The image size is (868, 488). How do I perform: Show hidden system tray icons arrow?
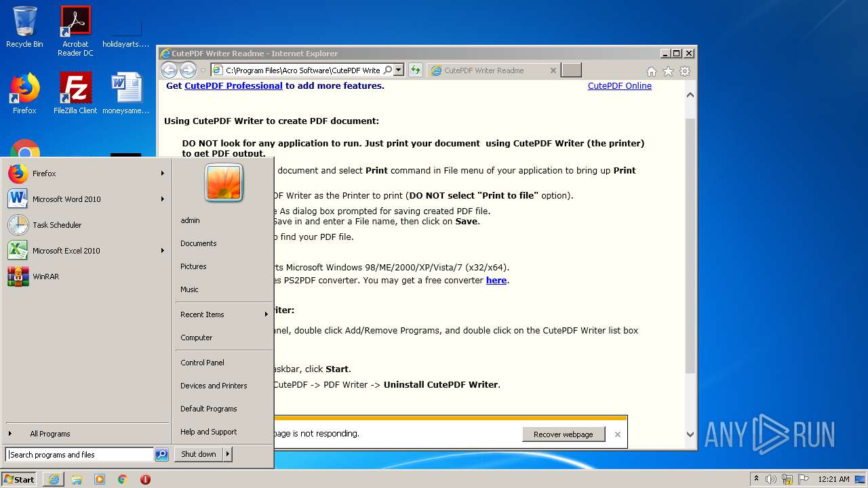(756, 479)
